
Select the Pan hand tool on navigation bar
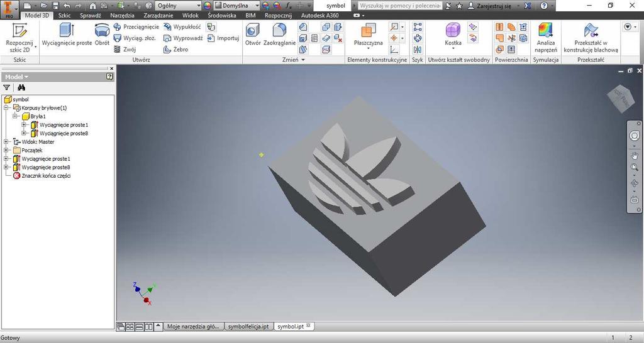click(635, 156)
